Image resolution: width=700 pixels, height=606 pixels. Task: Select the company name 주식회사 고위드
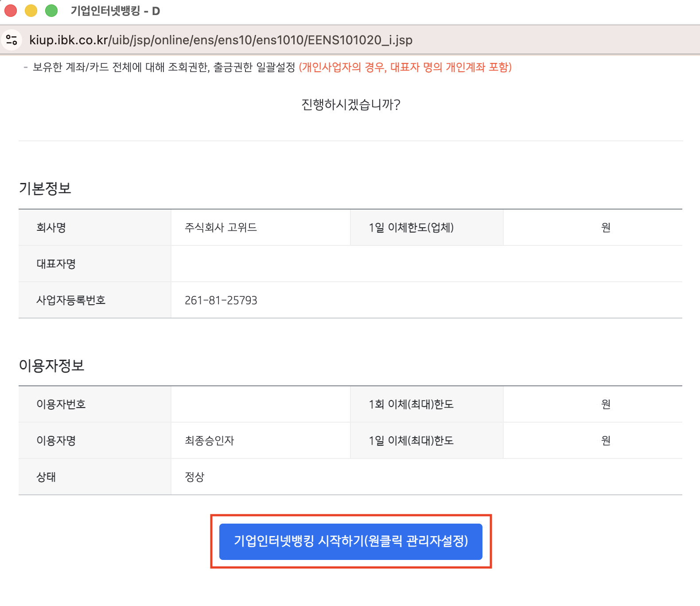click(221, 228)
